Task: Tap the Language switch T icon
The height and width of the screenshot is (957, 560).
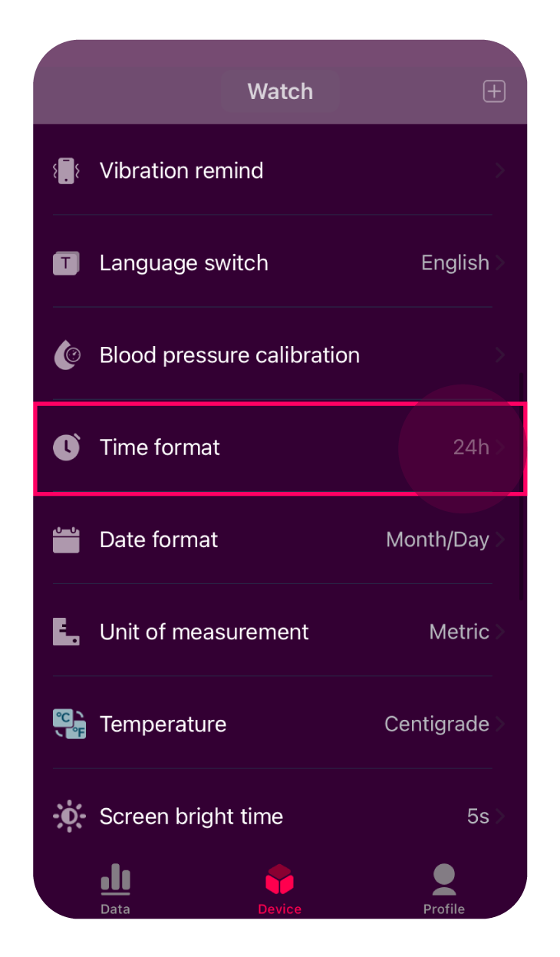Action: [67, 263]
